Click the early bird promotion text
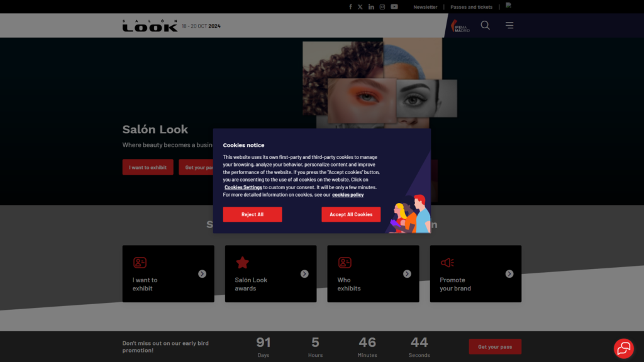Screen dimensions: 644x362 pos(165,346)
